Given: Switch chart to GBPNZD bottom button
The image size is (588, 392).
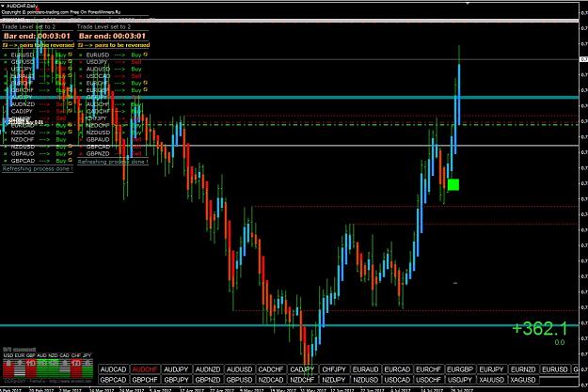Looking at the screenshot, I should tap(208, 380).
